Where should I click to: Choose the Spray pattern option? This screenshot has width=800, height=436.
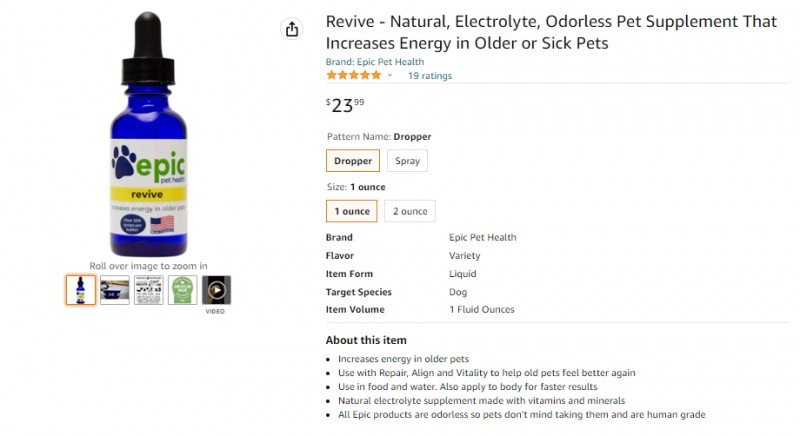(407, 160)
